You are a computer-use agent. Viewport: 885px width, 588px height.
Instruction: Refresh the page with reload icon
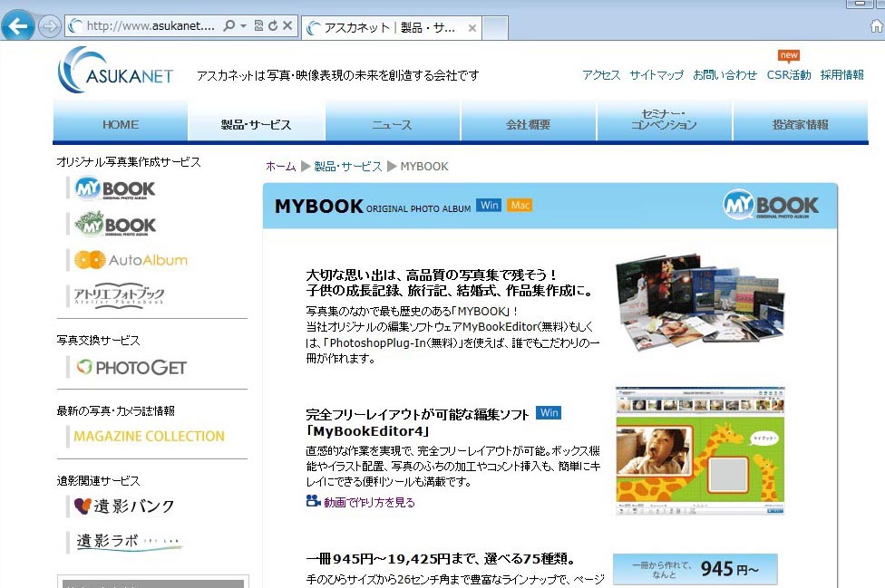[x=273, y=26]
